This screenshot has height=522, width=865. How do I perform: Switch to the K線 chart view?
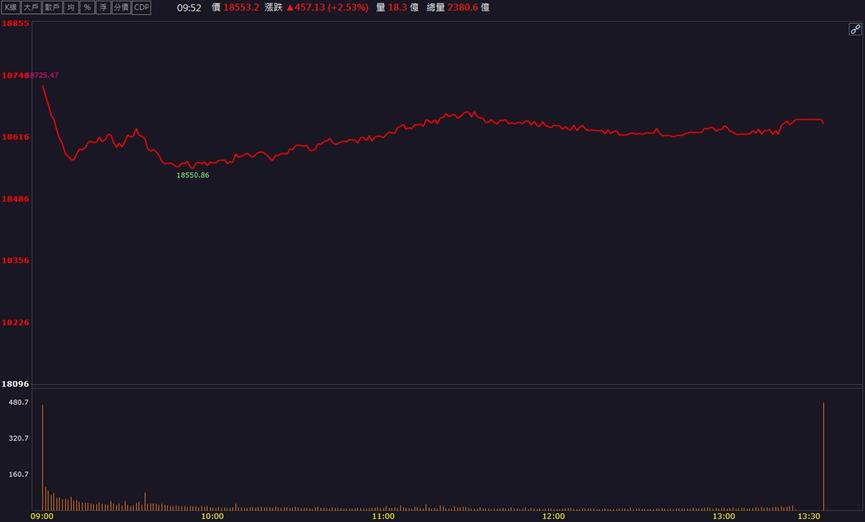click(10, 7)
